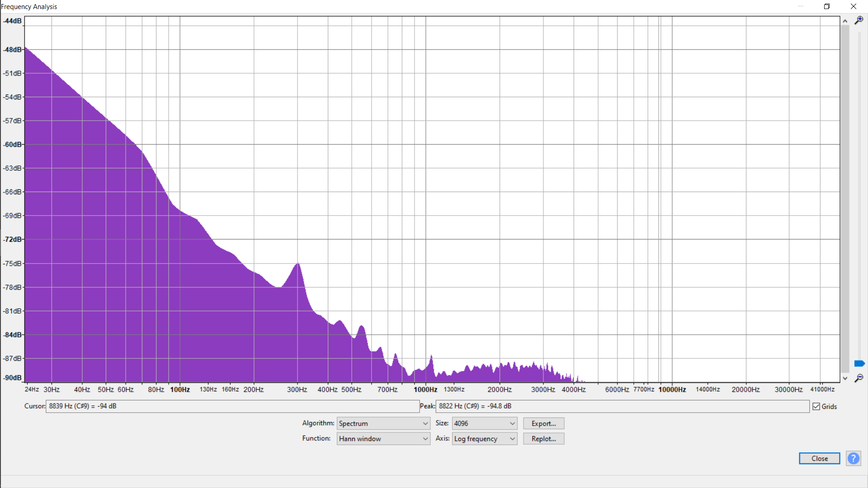
Task: Click the -60dB axis label
Action: point(12,145)
